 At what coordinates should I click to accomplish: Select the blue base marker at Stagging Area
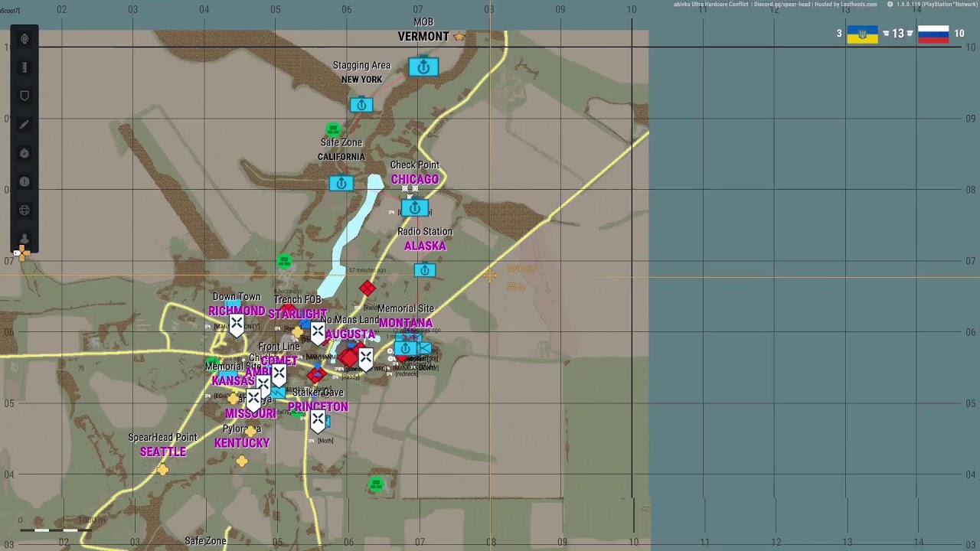(423, 67)
